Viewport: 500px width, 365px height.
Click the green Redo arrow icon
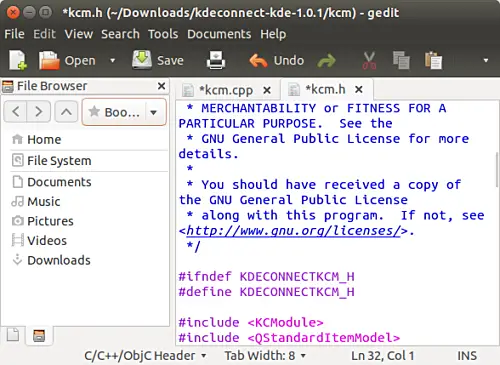tap(326, 61)
